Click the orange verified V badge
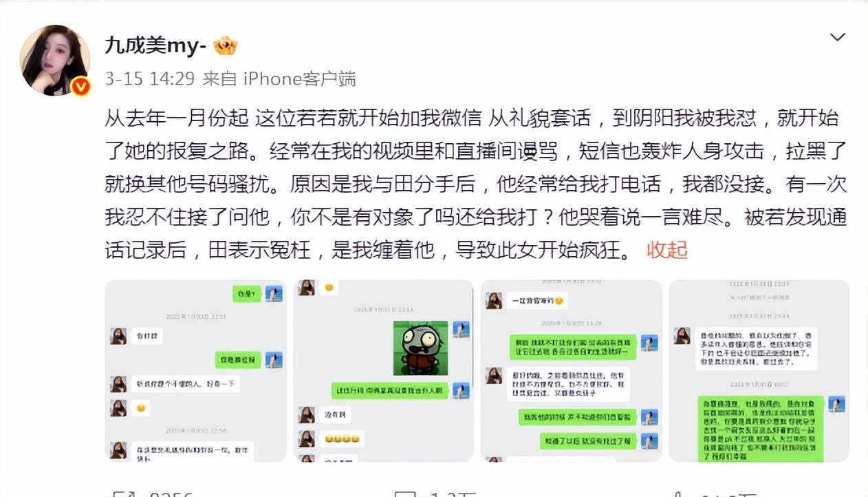The height and width of the screenshot is (497, 868). (81, 87)
